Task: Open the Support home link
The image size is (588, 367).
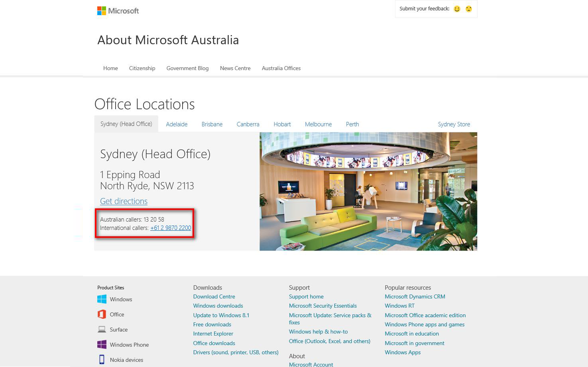Action: click(306, 296)
